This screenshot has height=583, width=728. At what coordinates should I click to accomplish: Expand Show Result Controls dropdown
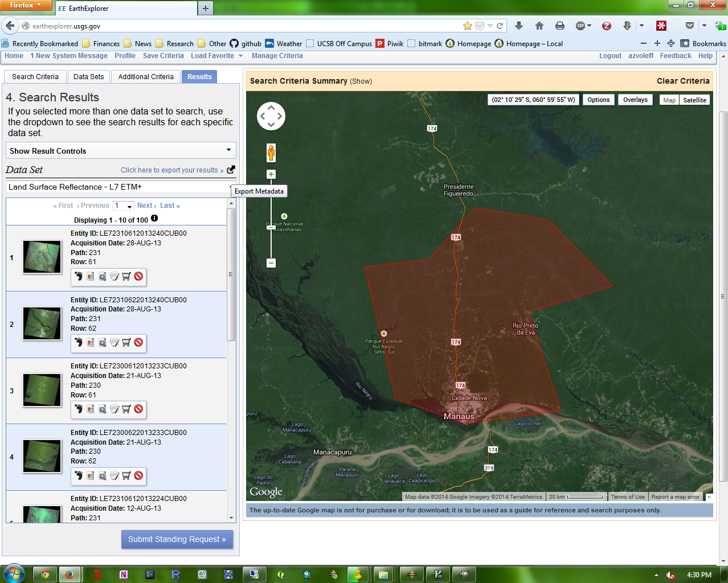point(121,151)
